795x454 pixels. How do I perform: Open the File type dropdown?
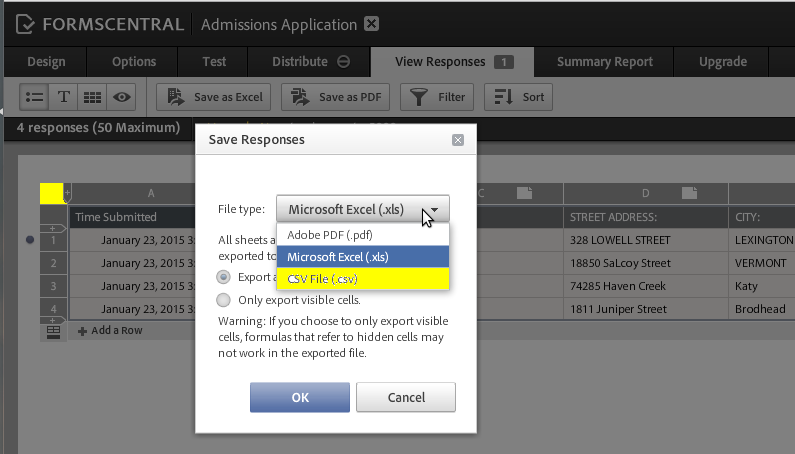click(x=363, y=209)
